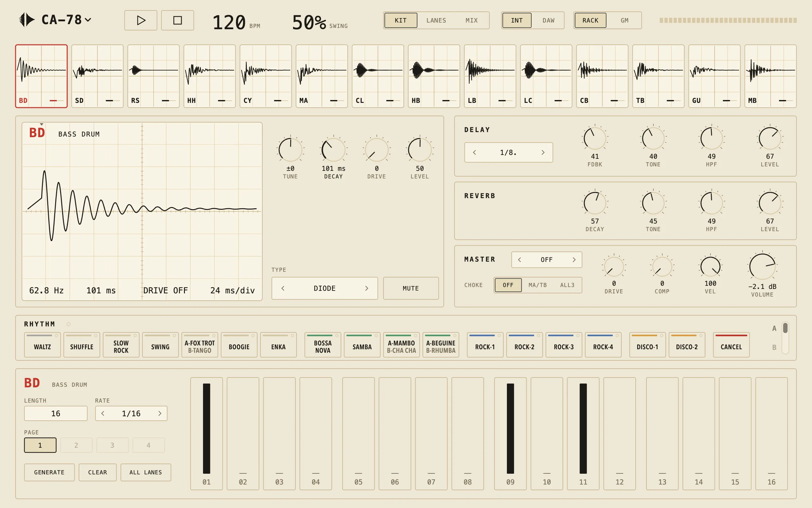Toggle sequencer step 02 on
The width and height of the screenshot is (812, 508).
[243, 433]
